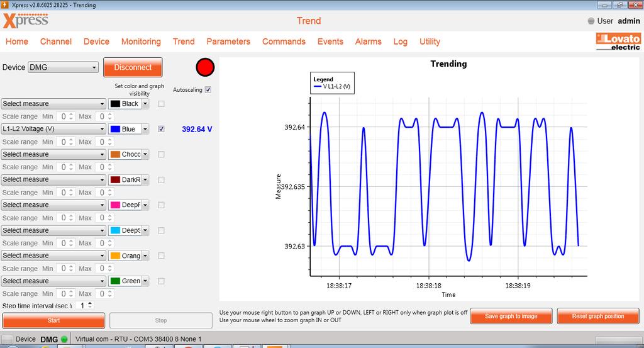Toggle the Autoscaling checkbox
The width and height of the screenshot is (644, 348).
click(x=208, y=89)
